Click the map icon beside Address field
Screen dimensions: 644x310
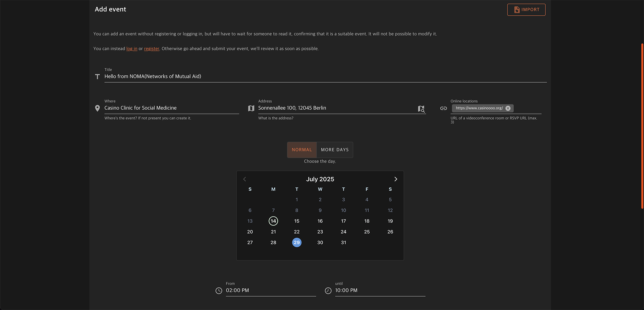tap(251, 108)
